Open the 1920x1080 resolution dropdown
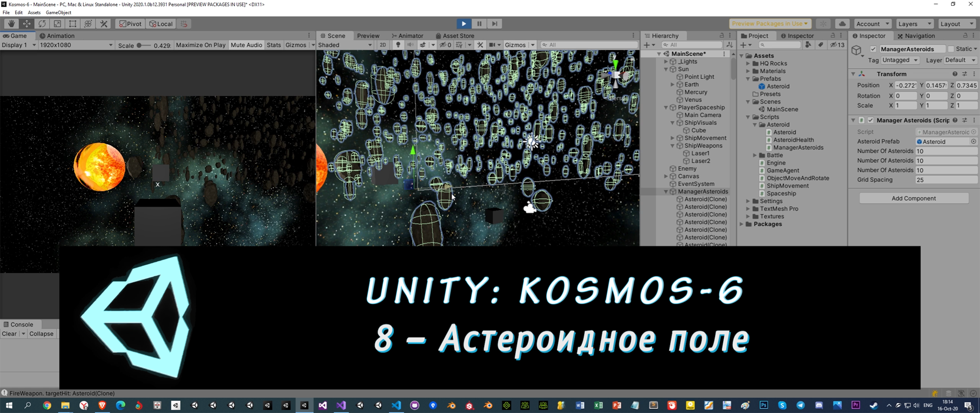The height and width of the screenshot is (413, 980). tap(76, 45)
